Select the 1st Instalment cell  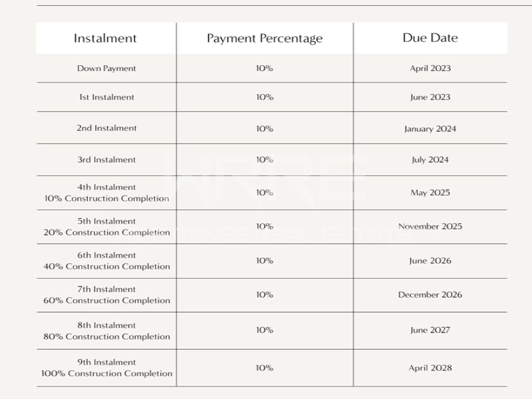(x=106, y=97)
